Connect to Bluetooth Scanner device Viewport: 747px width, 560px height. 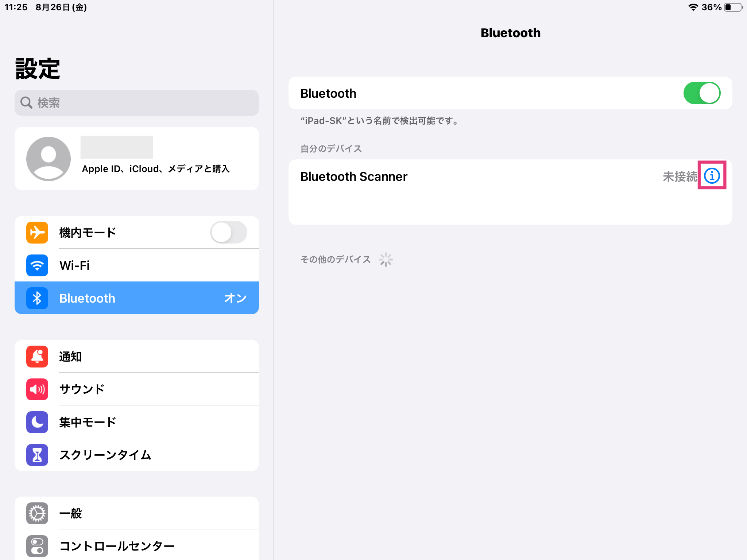(510, 176)
